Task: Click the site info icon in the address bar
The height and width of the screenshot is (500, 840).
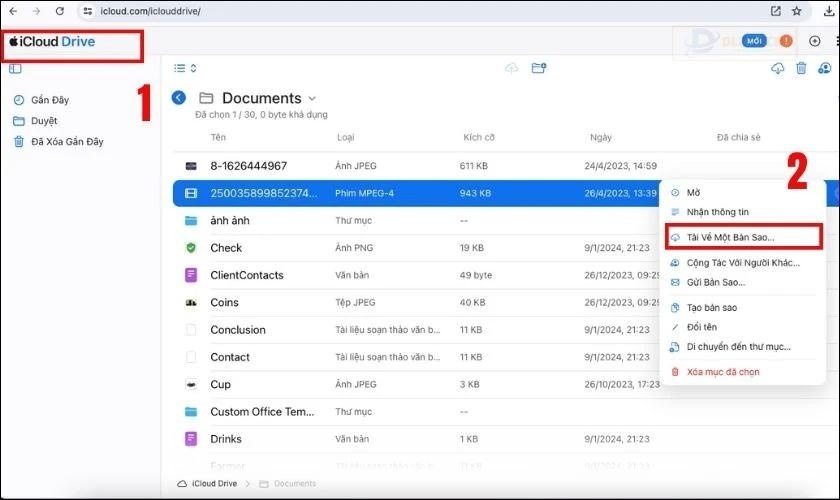Action: point(87,11)
